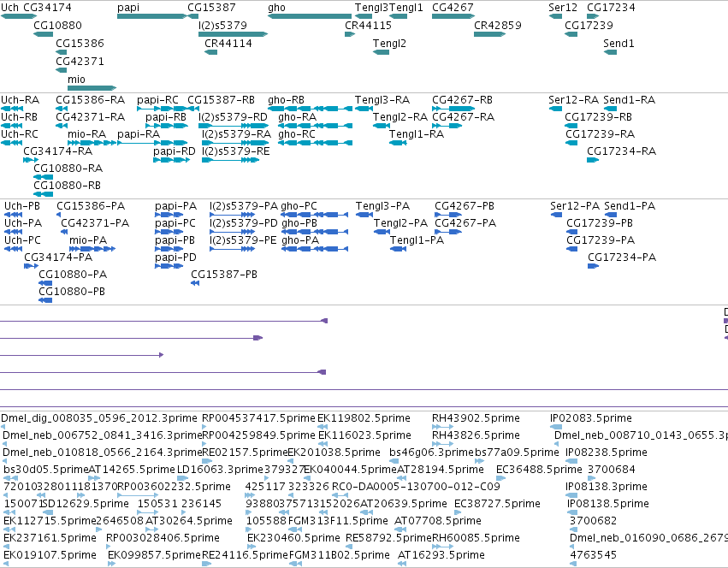The height and width of the screenshot is (568, 728).
Task: Select the Uch gene label
Action: pyautogui.click(x=9, y=8)
